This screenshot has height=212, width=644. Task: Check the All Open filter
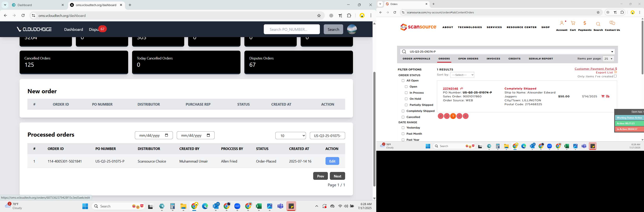coord(403,81)
